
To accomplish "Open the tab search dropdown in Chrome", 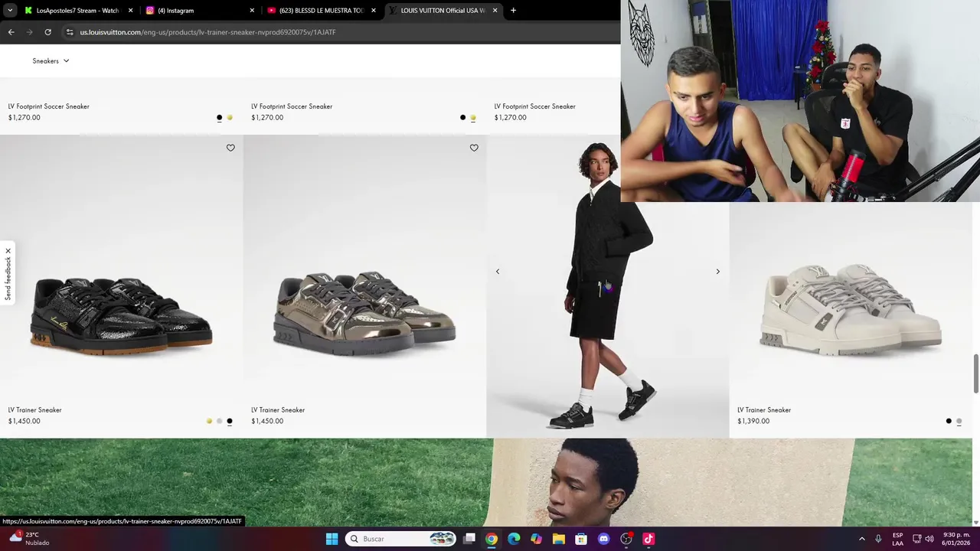I will pyautogui.click(x=10, y=11).
